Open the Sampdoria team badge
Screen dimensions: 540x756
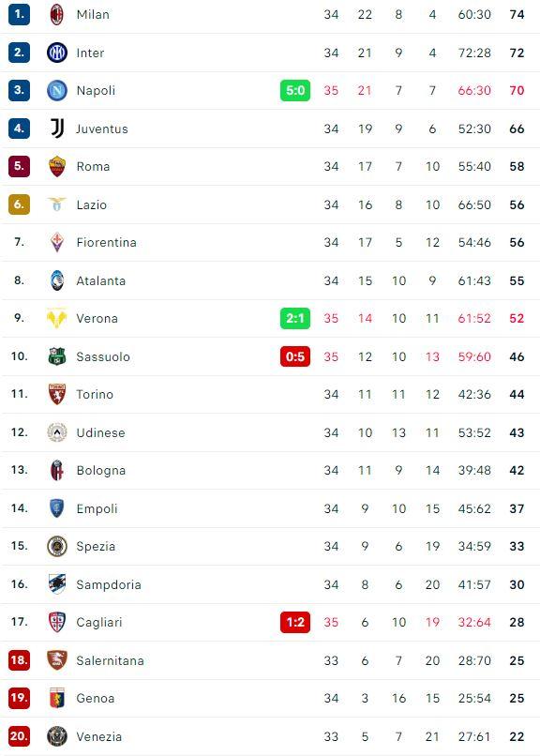click(x=57, y=584)
